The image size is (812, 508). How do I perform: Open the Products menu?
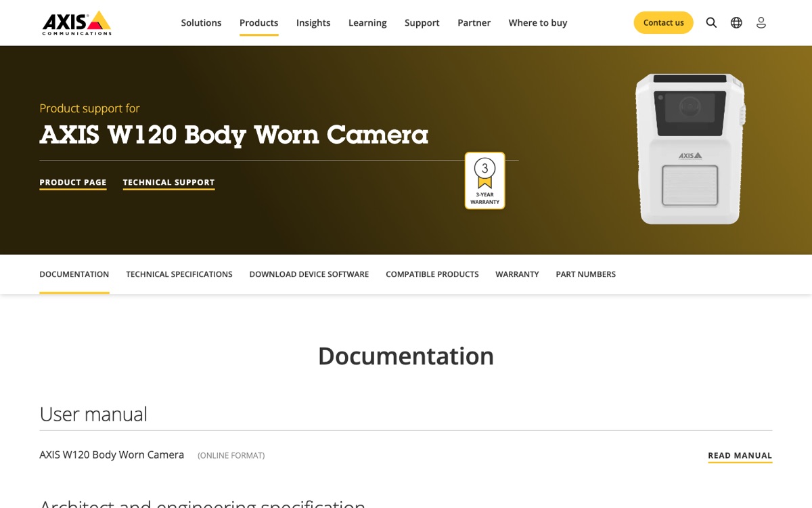point(258,22)
